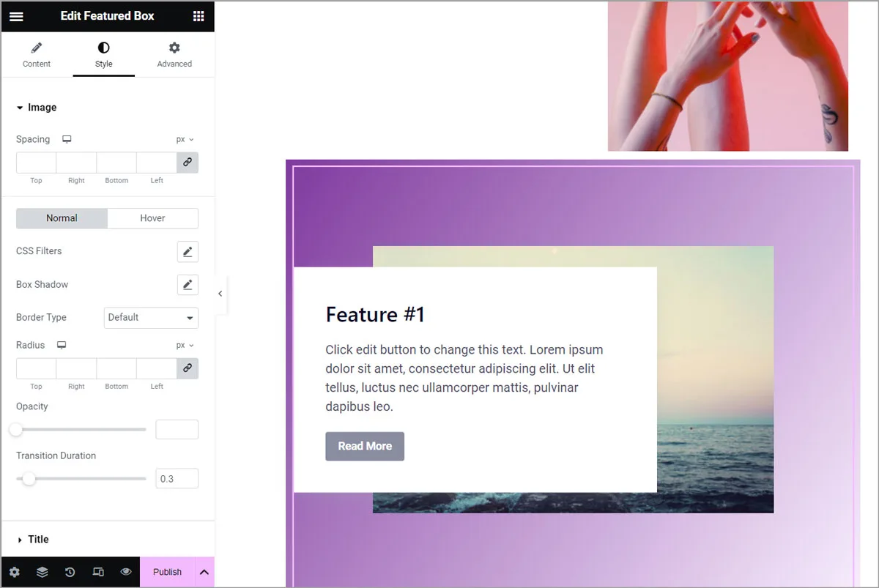This screenshot has height=588, width=879.
Task: Click the Radius Right input field
Action: (x=76, y=368)
